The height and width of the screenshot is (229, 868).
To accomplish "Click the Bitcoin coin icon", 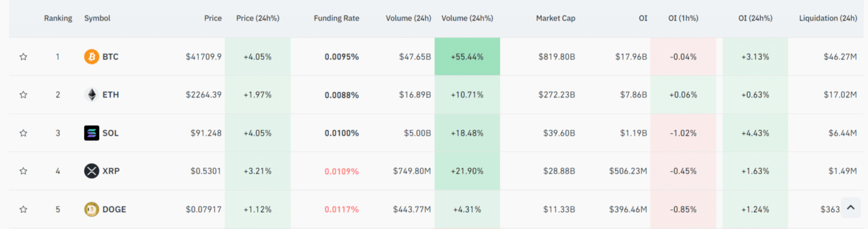I will [92, 57].
